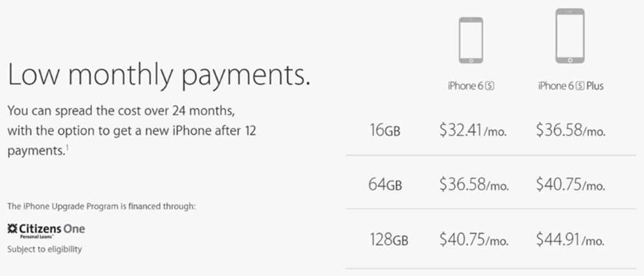Click the Citizens One wordmark text
644x276 pixels.
(52, 229)
